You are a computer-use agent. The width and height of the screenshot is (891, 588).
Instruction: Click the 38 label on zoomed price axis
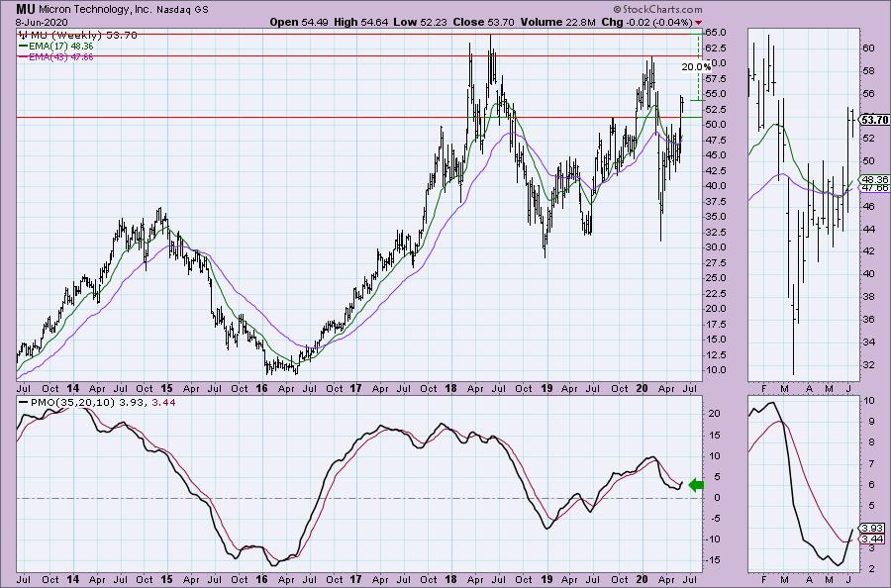[869, 297]
